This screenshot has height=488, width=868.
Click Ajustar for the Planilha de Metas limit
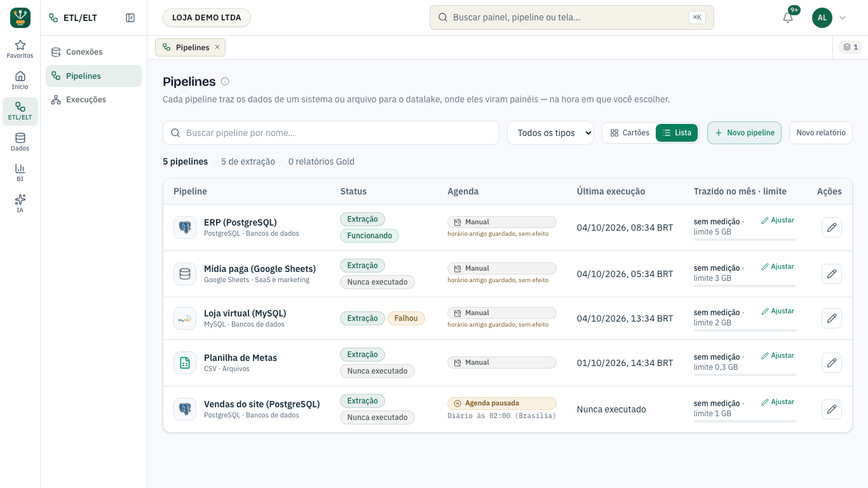[778, 355]
